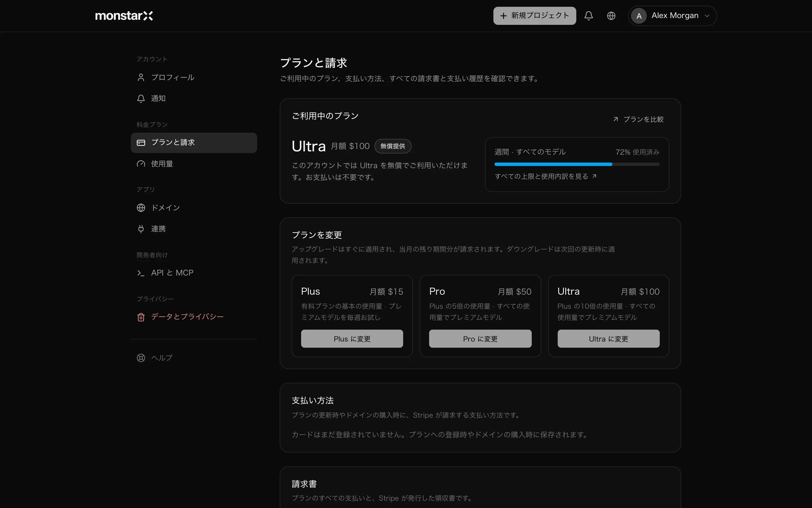Open the language globe icon
The image size is (812, 508).
611,16
